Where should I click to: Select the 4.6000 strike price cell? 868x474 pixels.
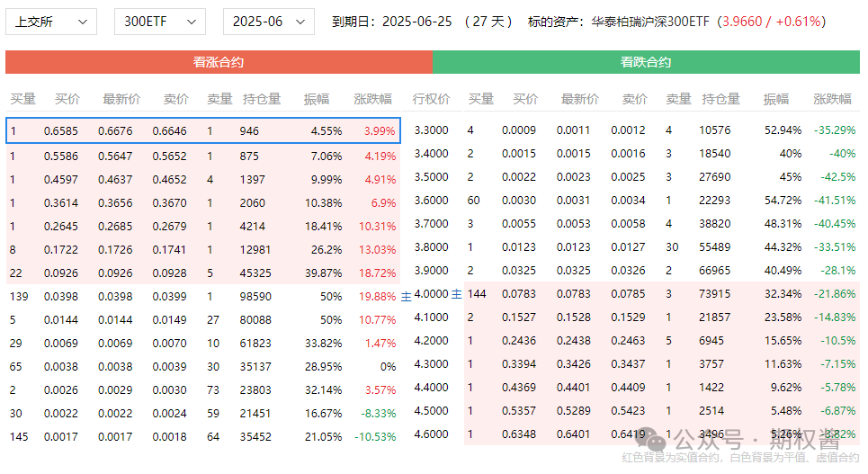click(431, 435)
